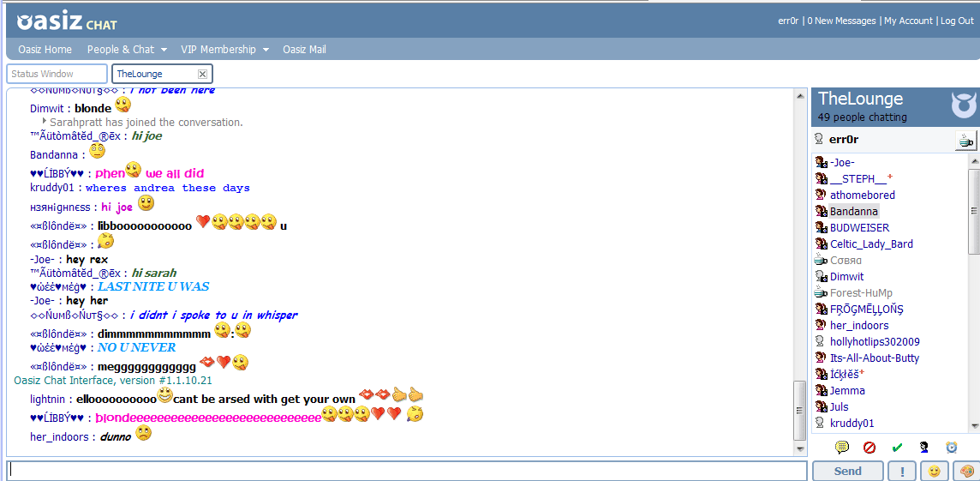Select FŖŌĢMĒĻĻOŇŞ in the user list
The width and height of the screenshot is (980, 481).
pyautogui.click(x=867, y=309)
